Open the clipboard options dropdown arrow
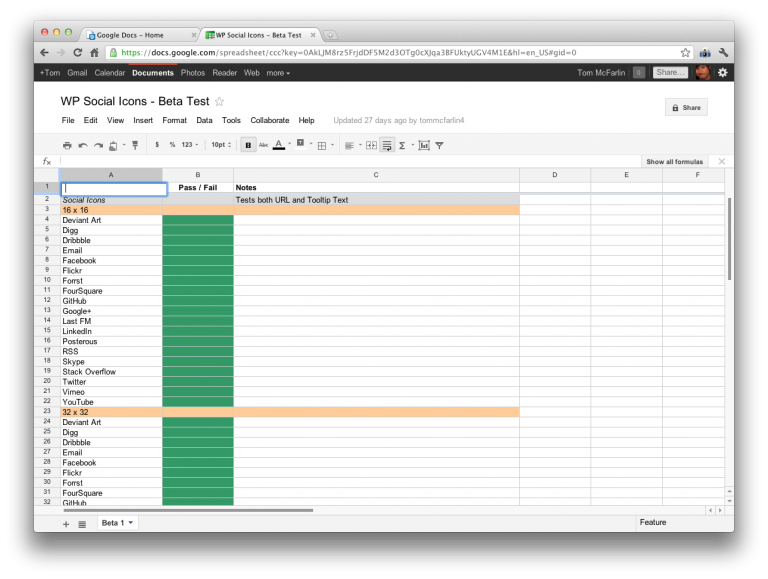 point(124,145)
